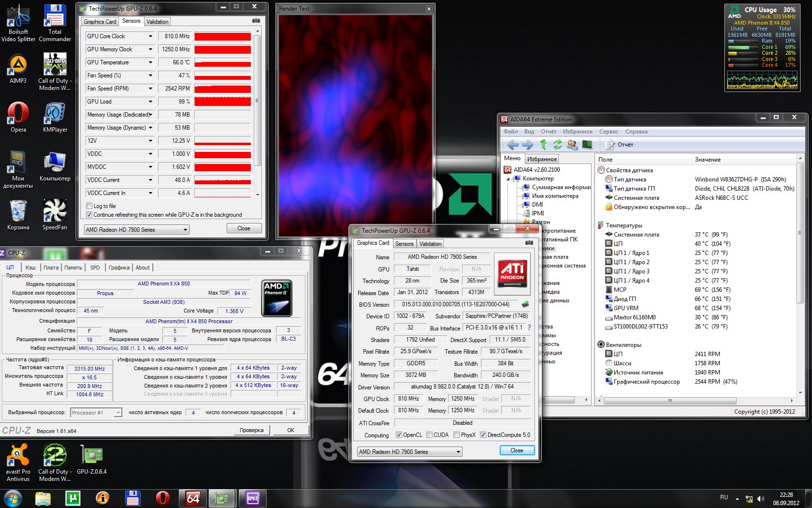Click the Opera icon in the taskbar
The height and width of the screenshot is (508, 812).
coord(163,498)
